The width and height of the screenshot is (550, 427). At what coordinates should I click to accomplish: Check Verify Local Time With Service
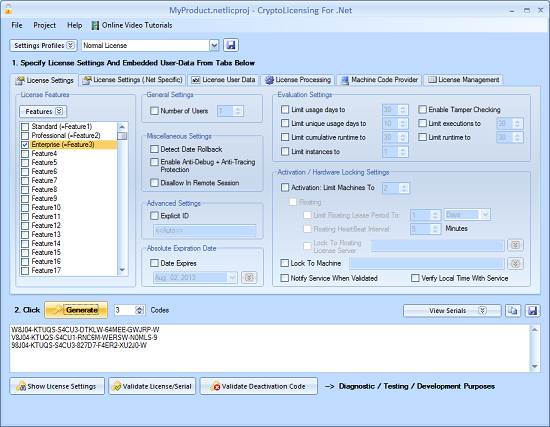pyautogui.click(x=415, y=278)
